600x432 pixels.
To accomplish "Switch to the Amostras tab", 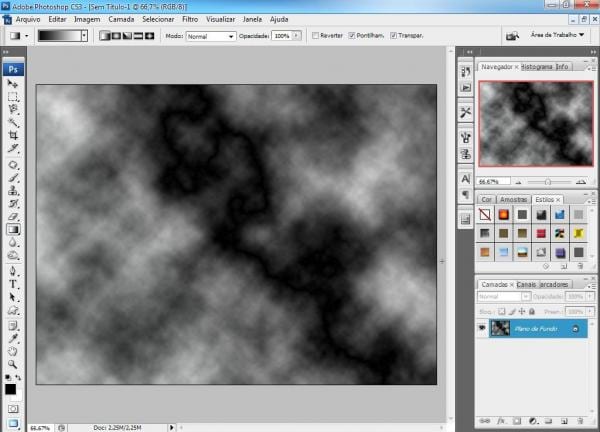I will point(513,200).
